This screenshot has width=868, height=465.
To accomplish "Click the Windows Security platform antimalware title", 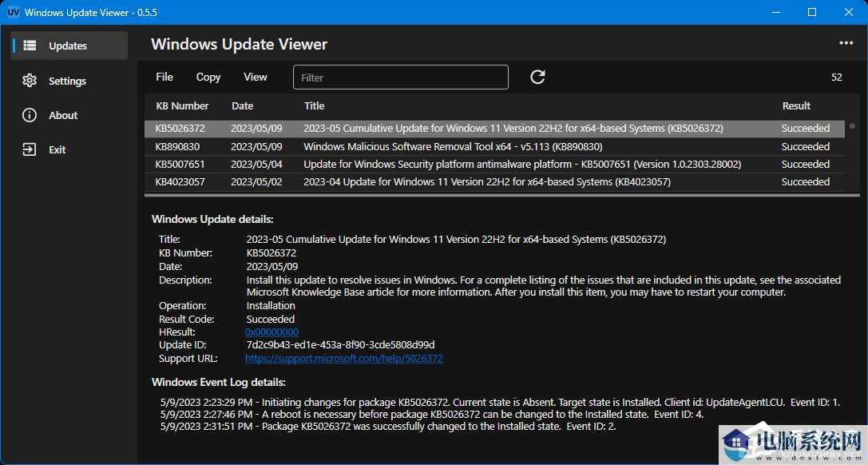I will click(x=522, y=165).
